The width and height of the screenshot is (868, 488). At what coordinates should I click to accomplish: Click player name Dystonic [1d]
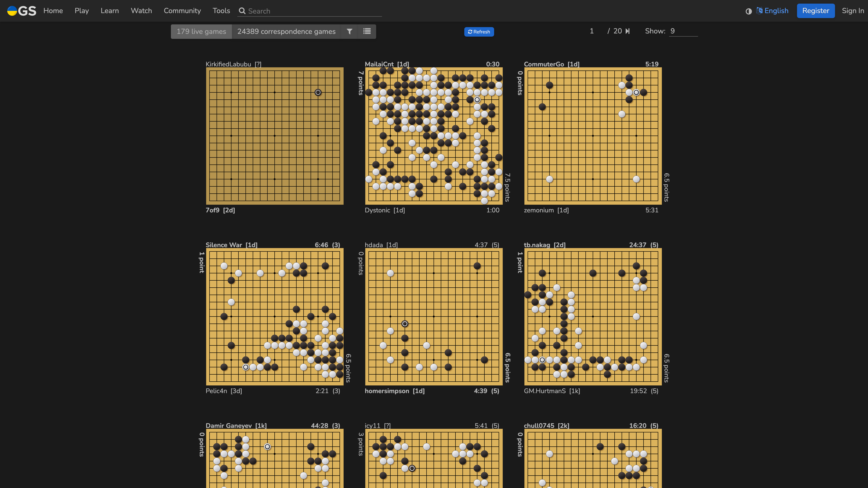385,210
